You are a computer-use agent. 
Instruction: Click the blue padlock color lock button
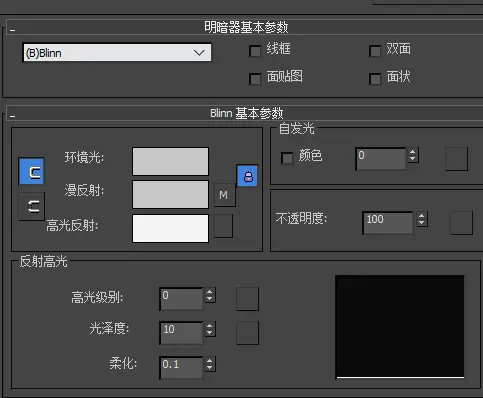click(247, 176)
